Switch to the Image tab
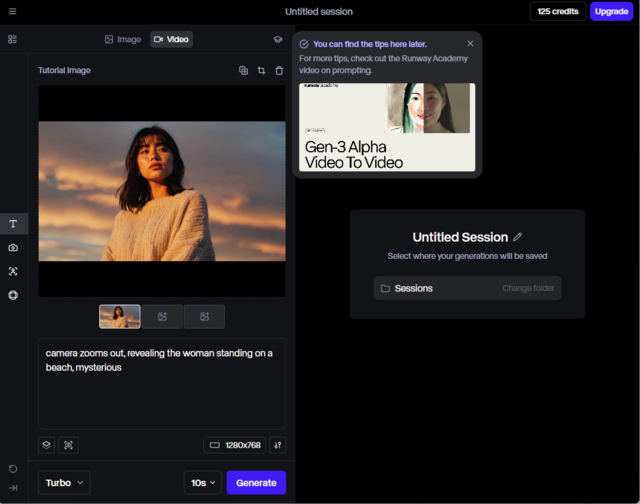The image size is (640, 504). pyautogui.click(x=123, y=39)
